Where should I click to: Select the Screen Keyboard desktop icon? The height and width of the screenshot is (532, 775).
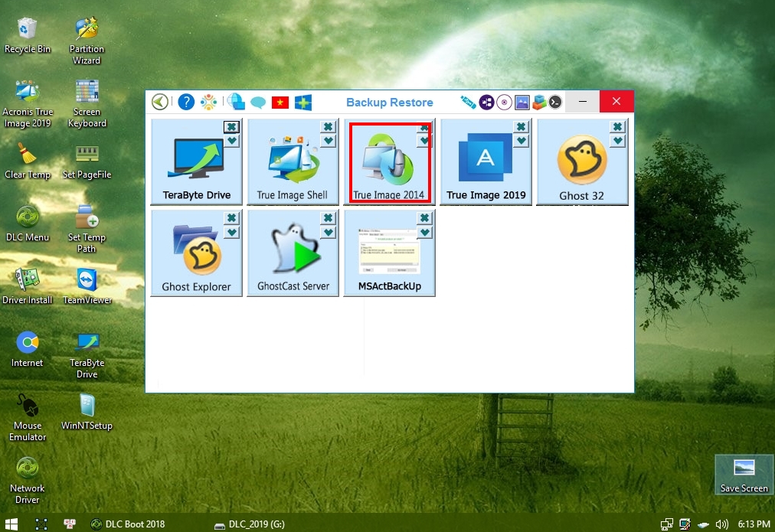click(x=87, y=104)
